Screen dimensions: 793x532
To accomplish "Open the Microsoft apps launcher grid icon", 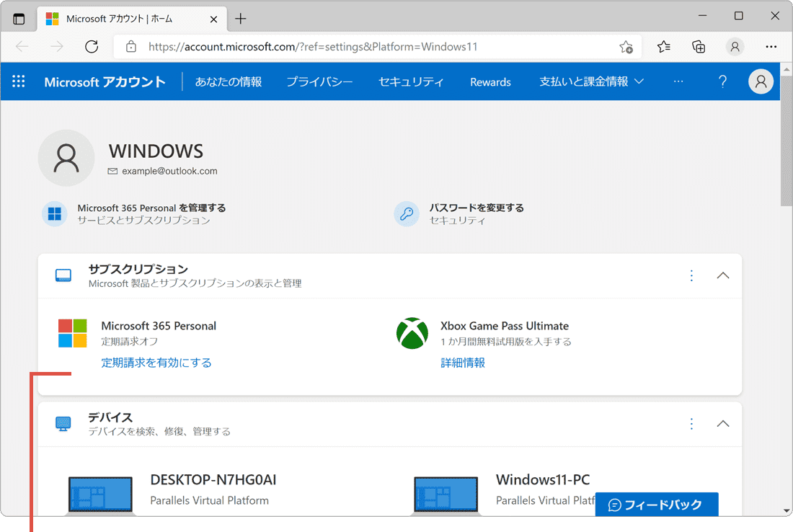I will 19,81.
